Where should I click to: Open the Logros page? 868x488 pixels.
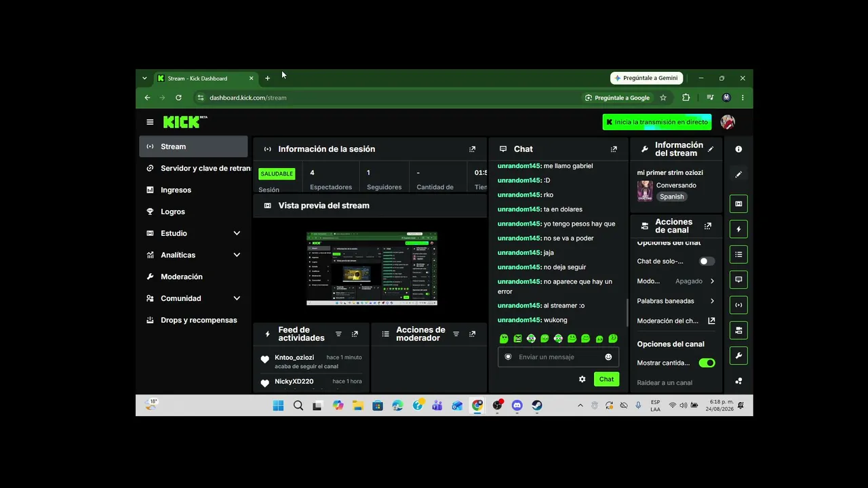coord(193,211)
